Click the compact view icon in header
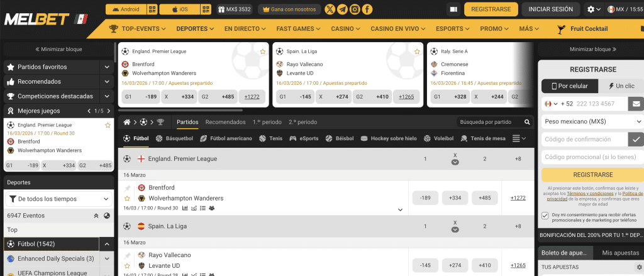This screenshot has width=644, height=276. coord(453,9)
